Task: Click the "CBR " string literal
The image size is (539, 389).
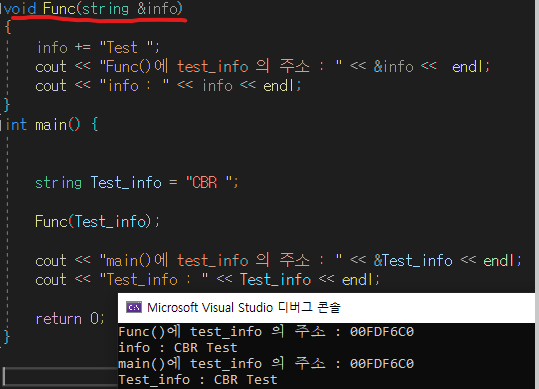Action: click(209, 182)
